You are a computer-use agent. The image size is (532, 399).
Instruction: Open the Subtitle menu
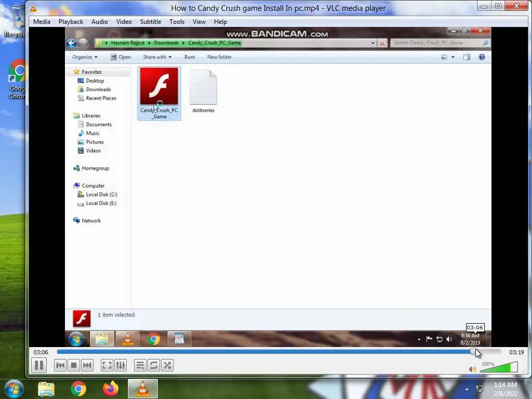tap(151, 22)
